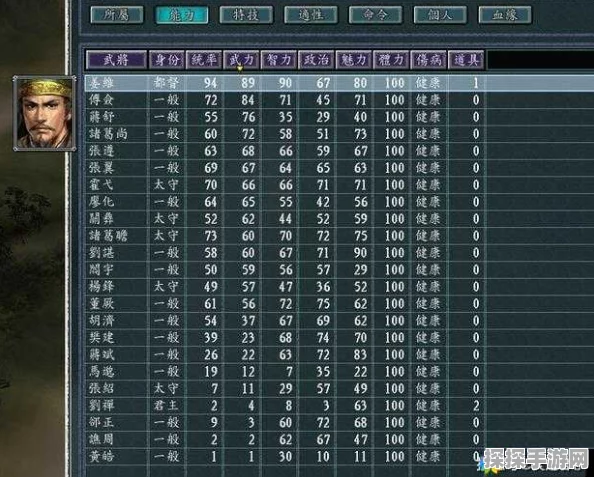Select officer 譙周 in the list
The width and height of the screenshot is (594, 477).
point(102,439)
